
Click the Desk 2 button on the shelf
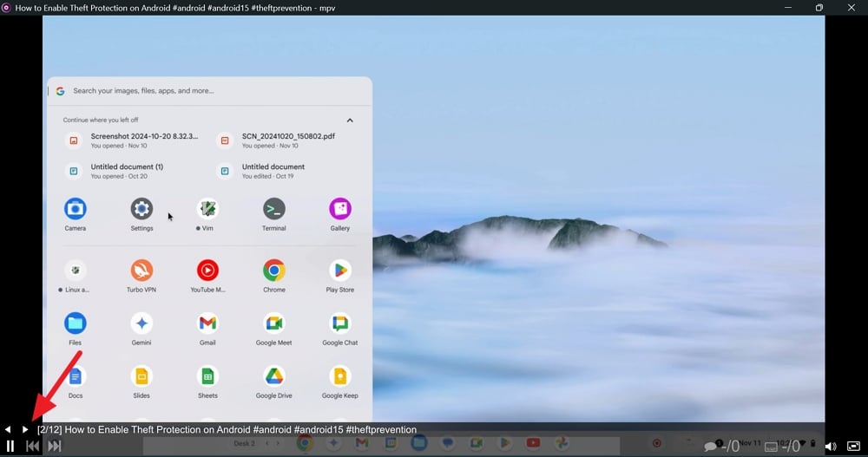click(244, 443)
